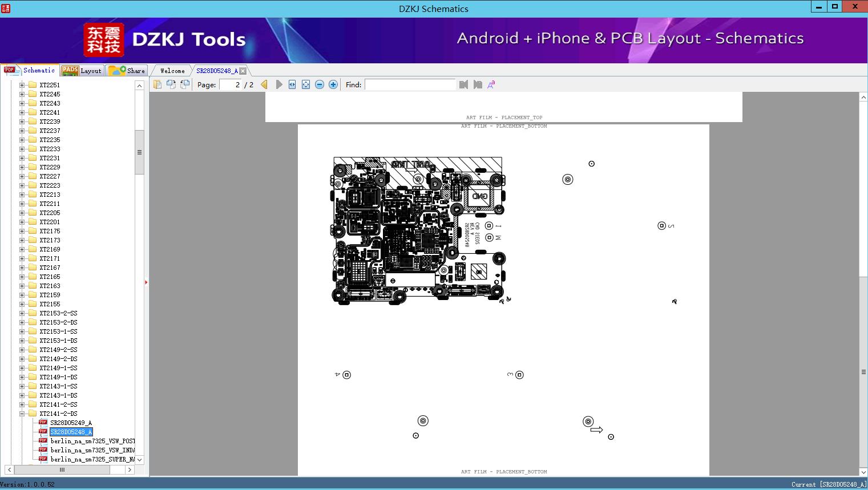Go to the previous page arrow
Screen dimensions: 868x490
tap(264, 84)
